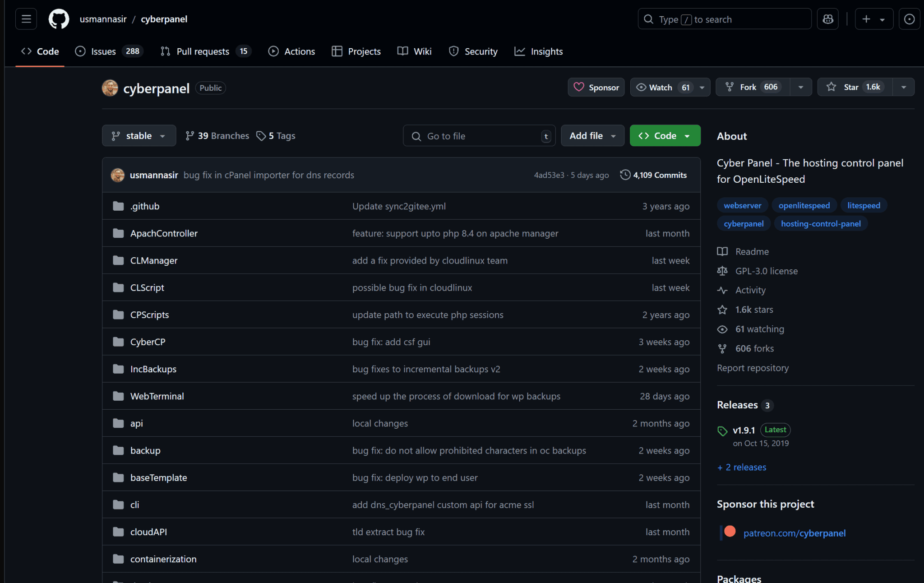Select the webserver topic tag

click(x=742, y=205)
